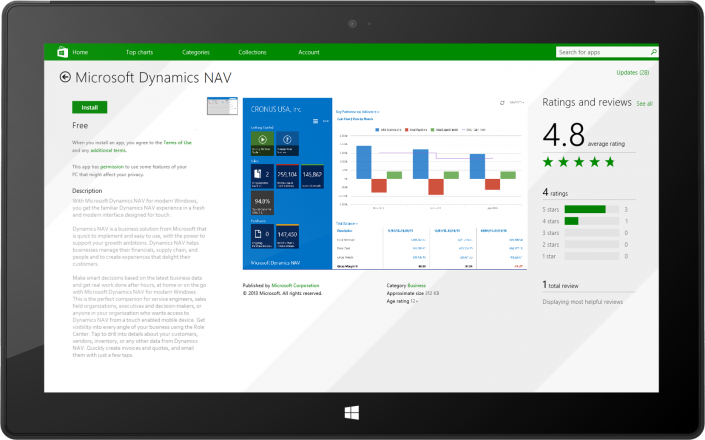Open the dropdown beside the refresh icon
This screenshot has height=440, width=705.
517,102
